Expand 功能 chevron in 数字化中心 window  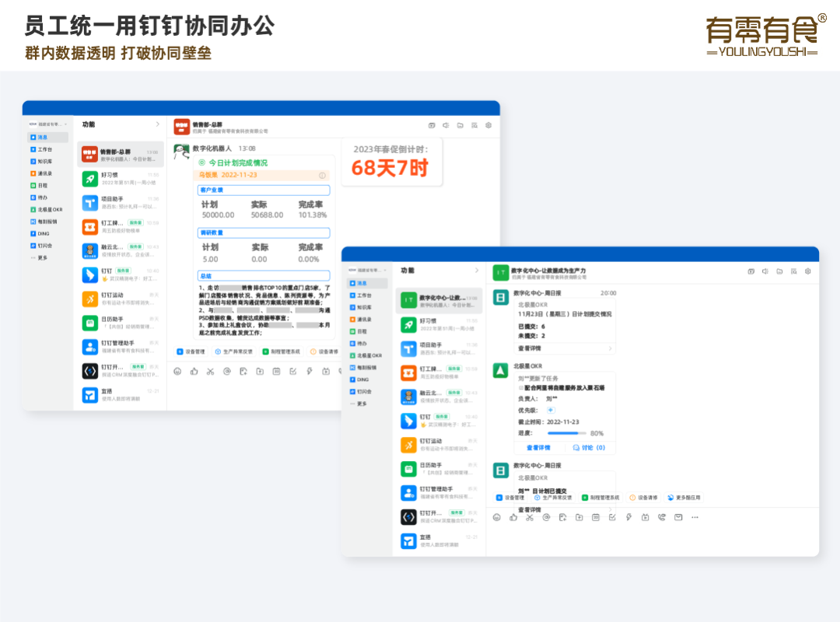click(x=477, y=270)
